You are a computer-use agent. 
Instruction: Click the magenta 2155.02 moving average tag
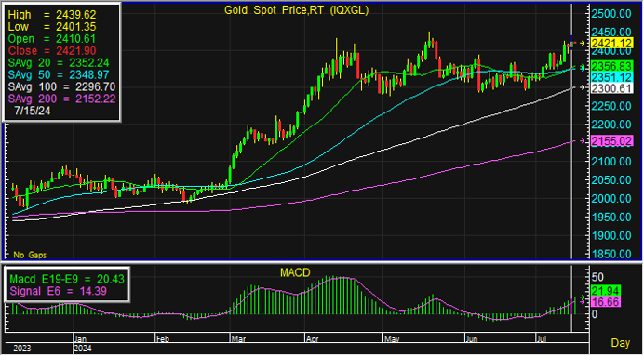[611, 141]
